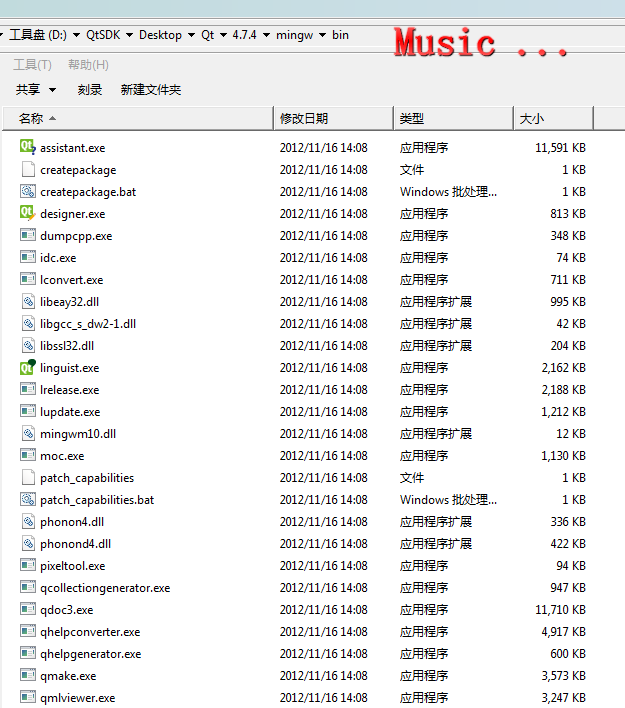
Task: Go to the QtSDK breadcrumb folder
Action: click(103, 35)
